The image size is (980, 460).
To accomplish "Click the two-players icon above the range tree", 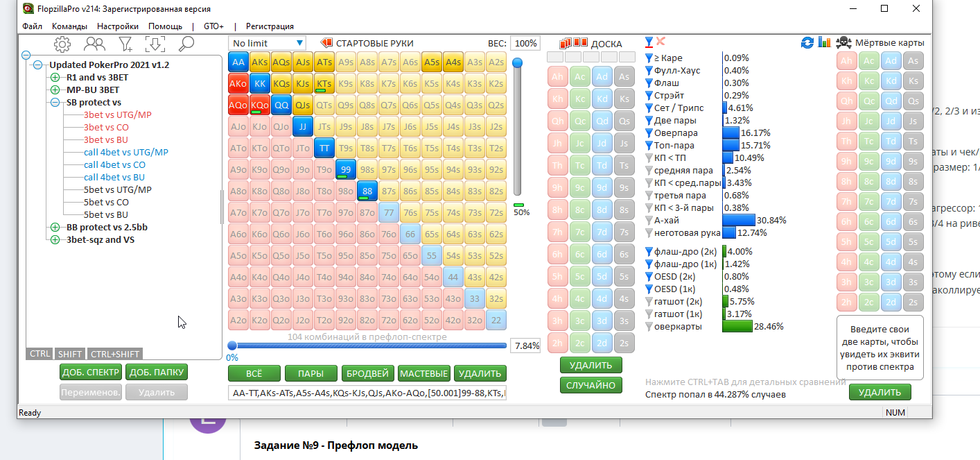I will tap(94, 44).
